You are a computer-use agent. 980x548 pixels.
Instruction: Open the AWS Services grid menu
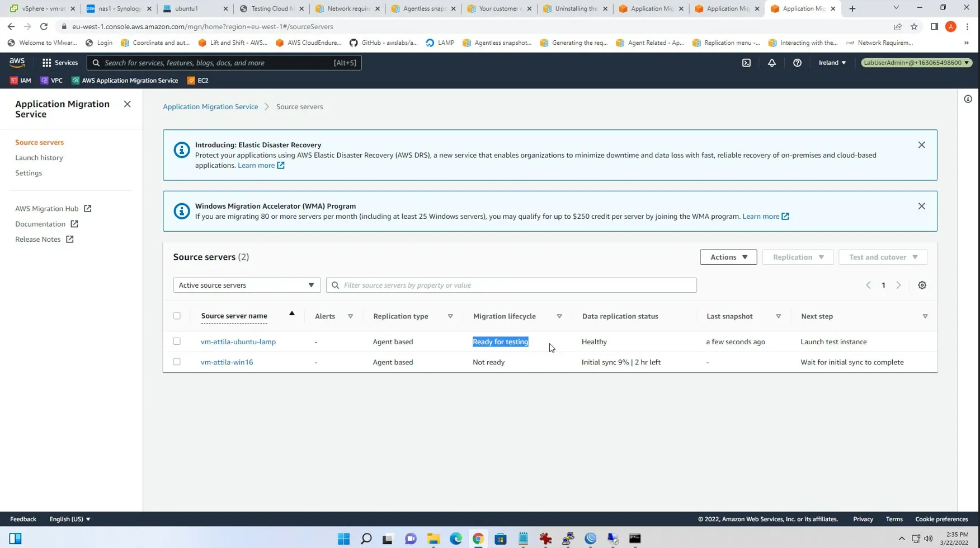click(59, 63)
